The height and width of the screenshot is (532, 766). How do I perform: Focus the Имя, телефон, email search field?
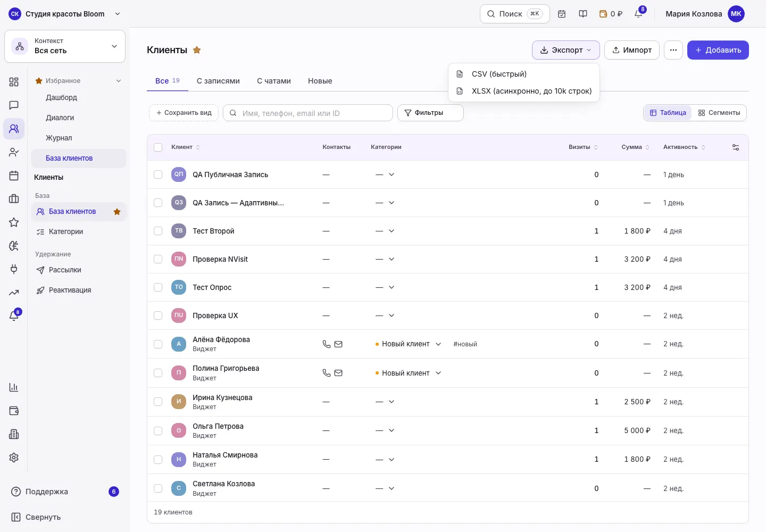(x=308, y=113)
